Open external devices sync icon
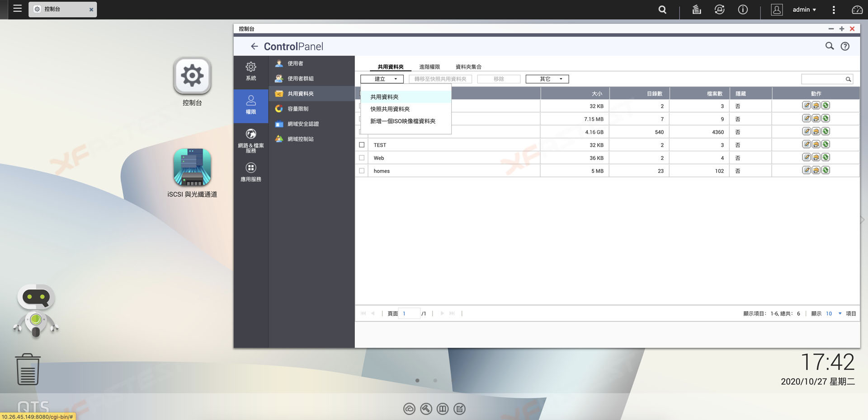868x420 pixels. pos(719,9)
